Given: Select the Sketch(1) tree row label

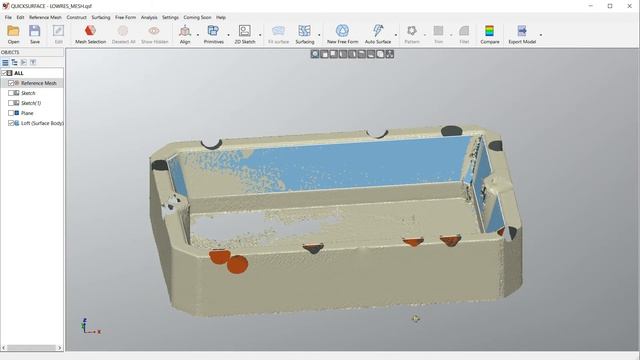Looking at the screenshot, I should coord(31,103).
